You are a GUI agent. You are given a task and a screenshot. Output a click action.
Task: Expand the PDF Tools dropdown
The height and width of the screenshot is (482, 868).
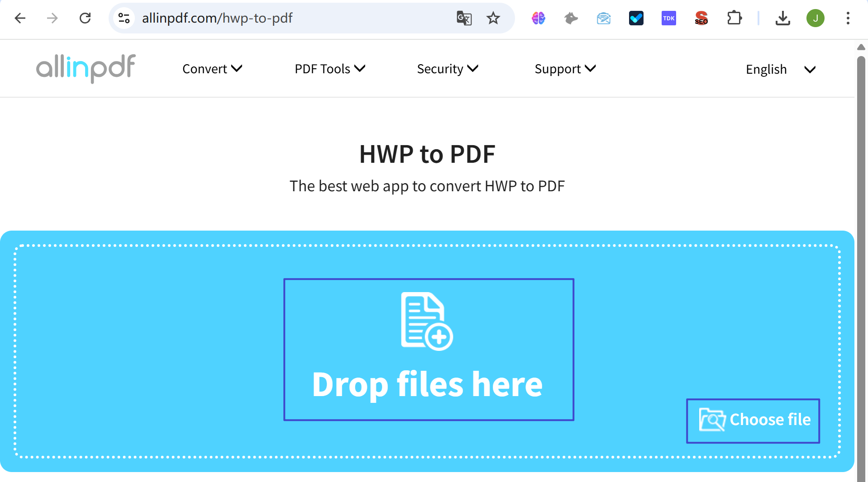coord(329,69)
